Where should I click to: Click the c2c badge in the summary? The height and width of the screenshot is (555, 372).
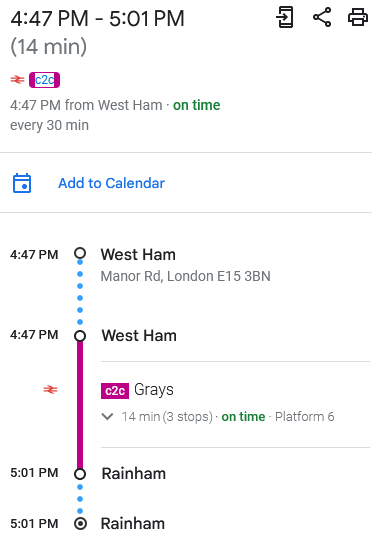(x=45, y=80)
